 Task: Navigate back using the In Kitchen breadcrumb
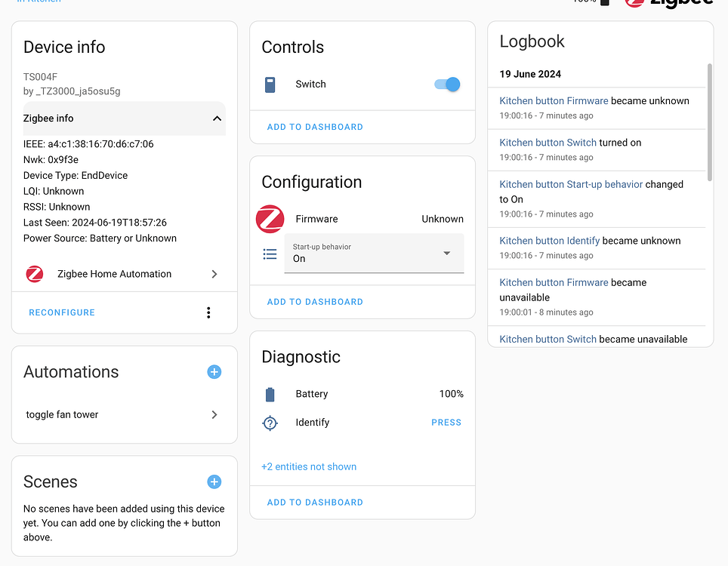pyautogui.click(x=38, y=2)
